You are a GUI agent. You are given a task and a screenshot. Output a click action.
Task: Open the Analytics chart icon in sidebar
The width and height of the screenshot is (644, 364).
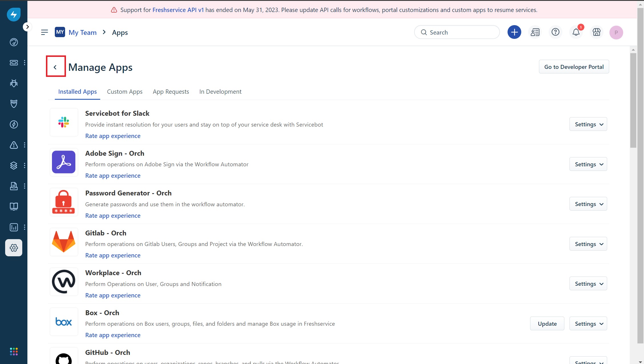(14, 227)
